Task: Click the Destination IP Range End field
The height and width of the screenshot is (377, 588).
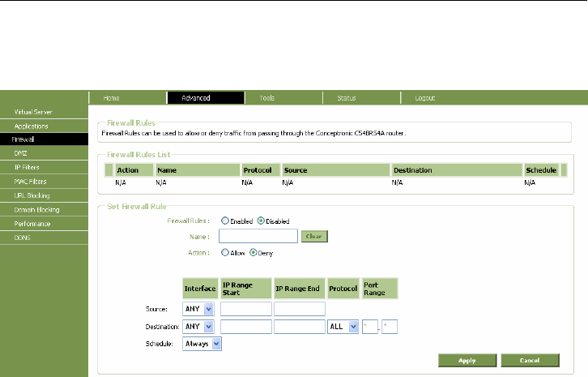Action: click(299, 326)
